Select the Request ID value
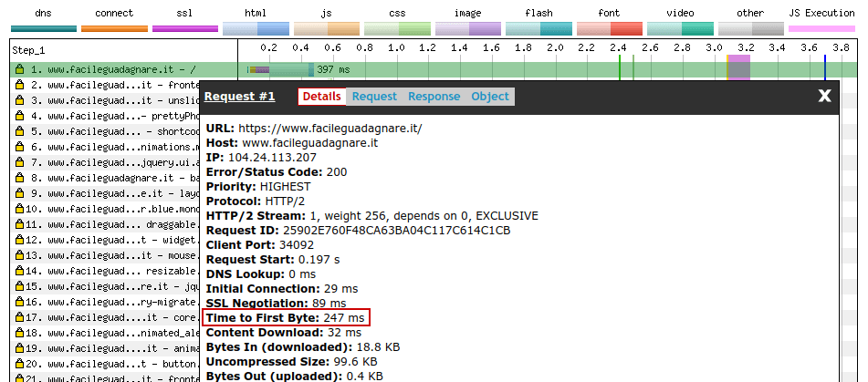This screenshot has height=382, width=868. [397, 231]
